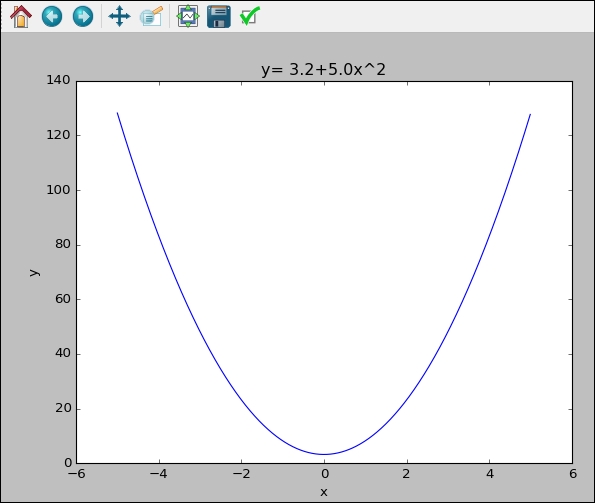This screenshot has width=595, height=503.
Task: Click the 60 tick label on y axis
Action: [63, 299]
